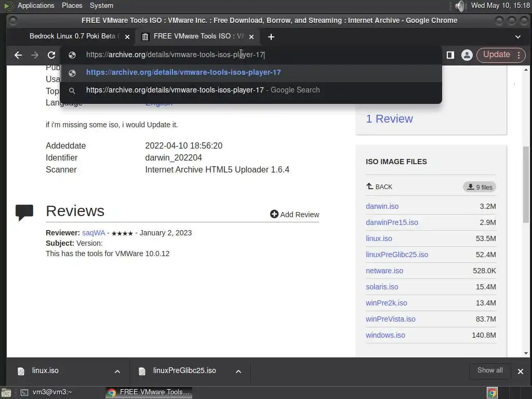The width and height of the screenshot is (532, 399).
Task: Show all downloads
Action: coord(490,370)
